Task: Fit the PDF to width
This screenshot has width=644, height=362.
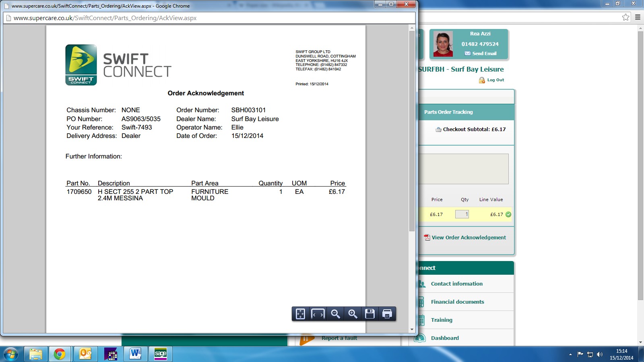Action: 318,314
